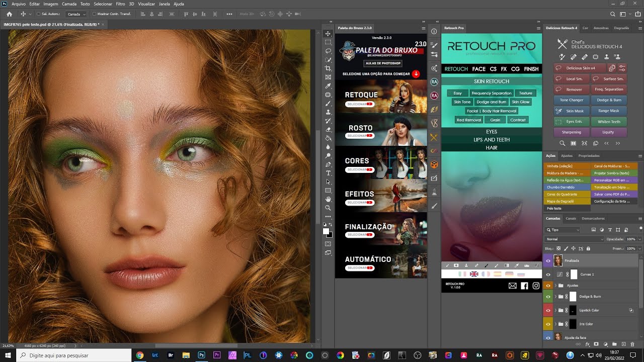
Task: Open Facebook link in Retouch Pro panel
Action: (524, 286)
